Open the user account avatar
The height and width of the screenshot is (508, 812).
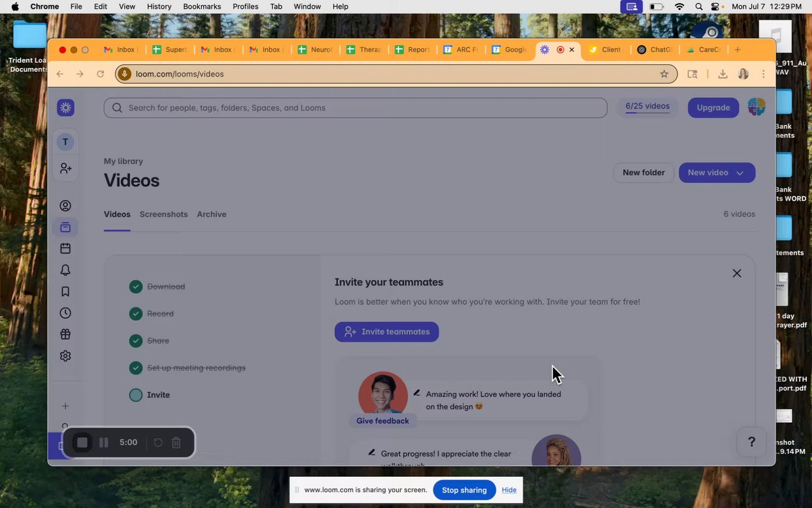coord(756,107)
